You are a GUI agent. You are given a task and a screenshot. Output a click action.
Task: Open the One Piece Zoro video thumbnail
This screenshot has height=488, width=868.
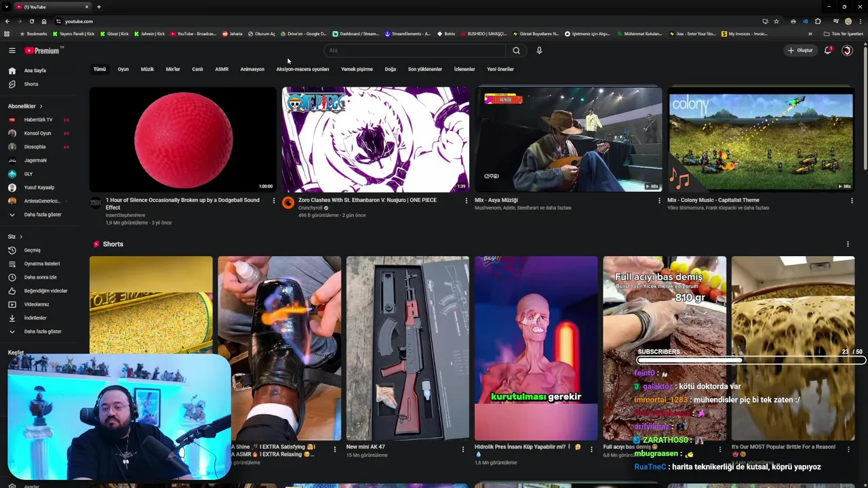click(376, 139)
